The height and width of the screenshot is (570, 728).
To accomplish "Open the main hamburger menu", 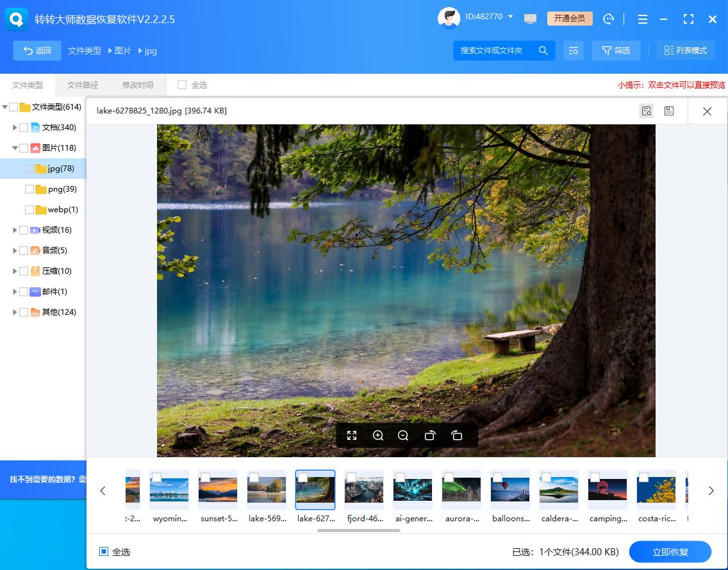I will tap(643, 19).
